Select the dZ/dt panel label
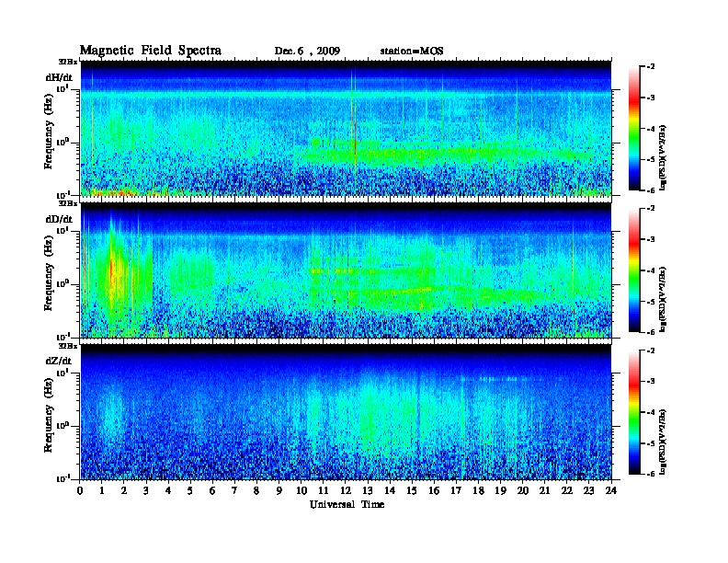Image resolution: width=728 pixels, height=563 pixels. tap(59, 361)
